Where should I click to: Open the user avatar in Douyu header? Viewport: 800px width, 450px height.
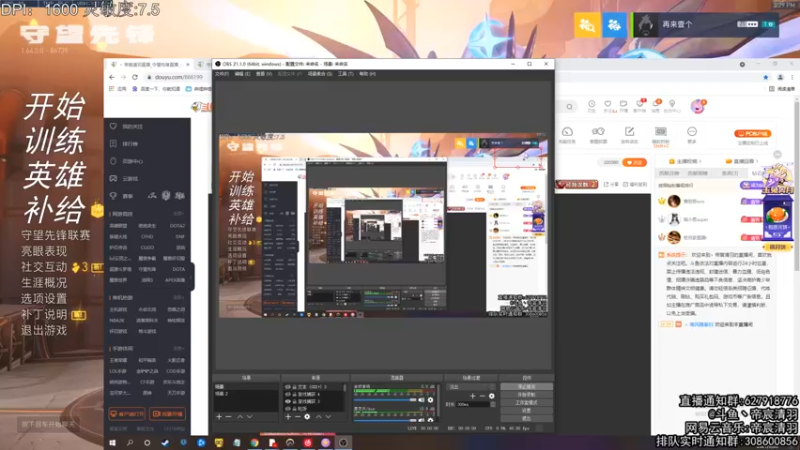point(697,106)
